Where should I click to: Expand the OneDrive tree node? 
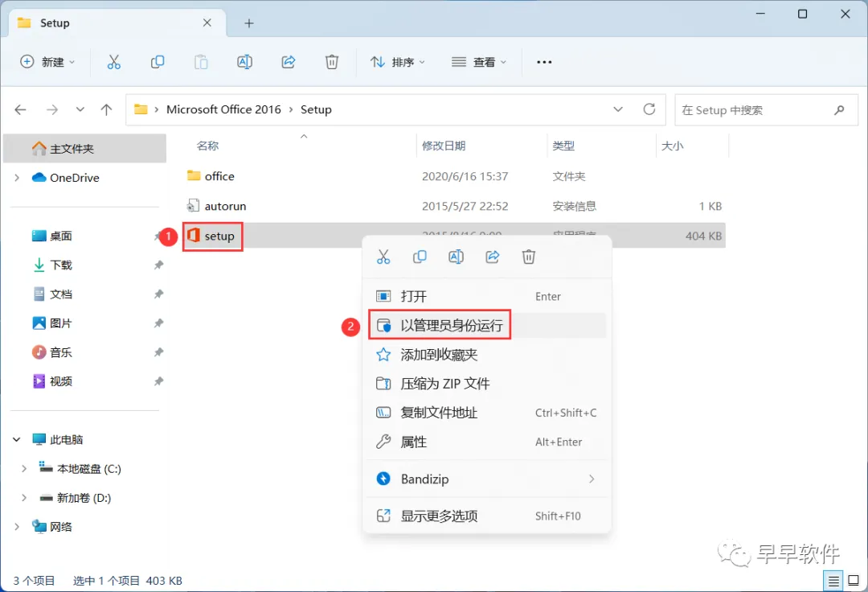click(x=17, y=178)
